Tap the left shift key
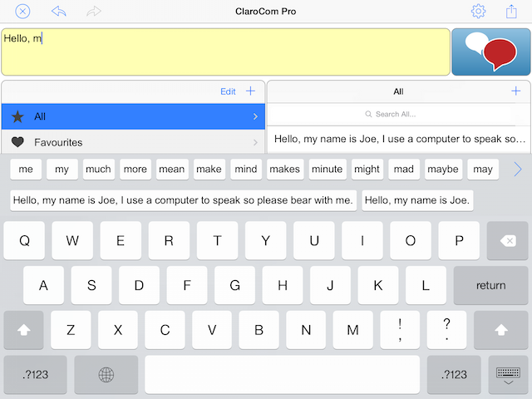This screenshot has height=399, width=532. [x=24, y=330]
